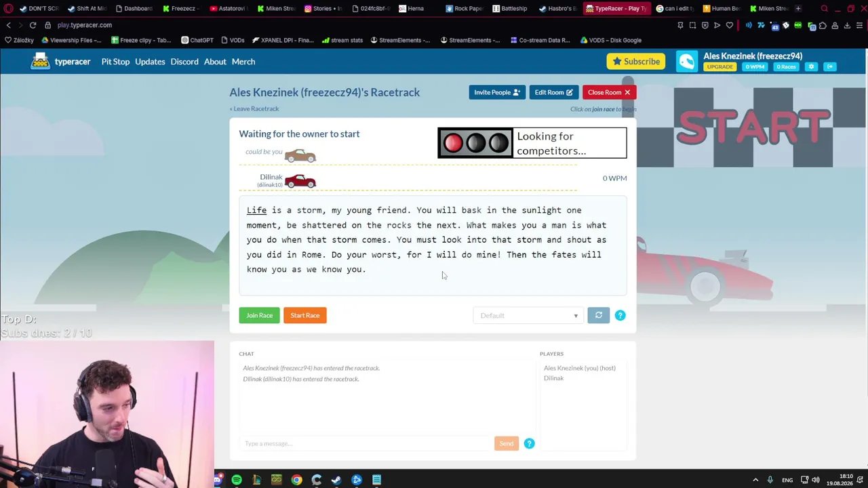The image size is (868, 488).
Task: Click the yellow UPGRADE badge
Action: click(x=719, y=67)
